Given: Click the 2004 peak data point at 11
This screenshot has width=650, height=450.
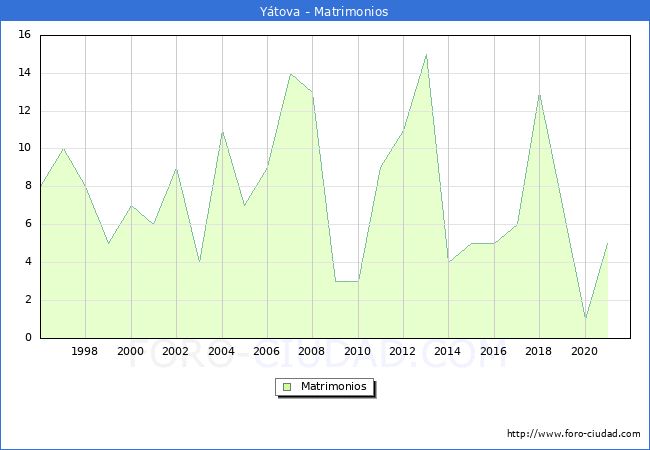Looking at the screenshot, I should (223, 132).
